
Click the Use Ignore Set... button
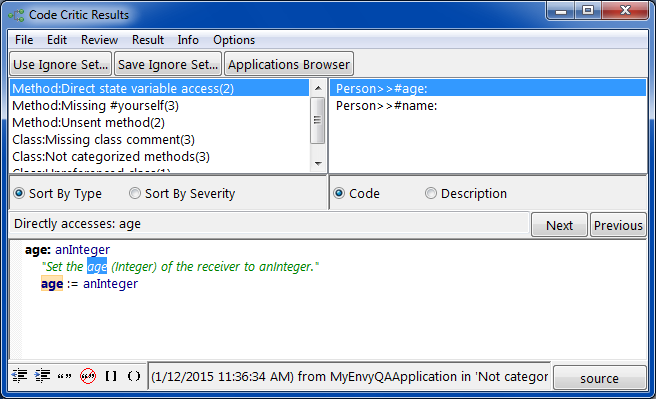pyautogui.click(x=61, y=64)
